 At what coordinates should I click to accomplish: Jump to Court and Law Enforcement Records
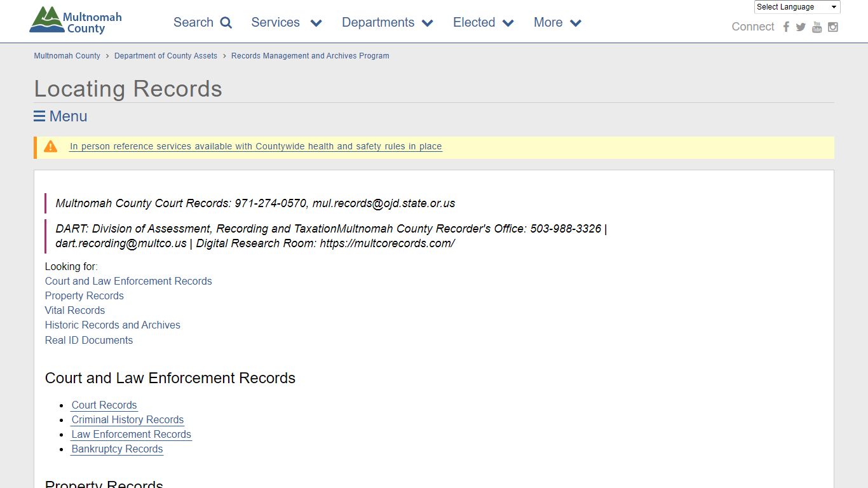point(128,281)
